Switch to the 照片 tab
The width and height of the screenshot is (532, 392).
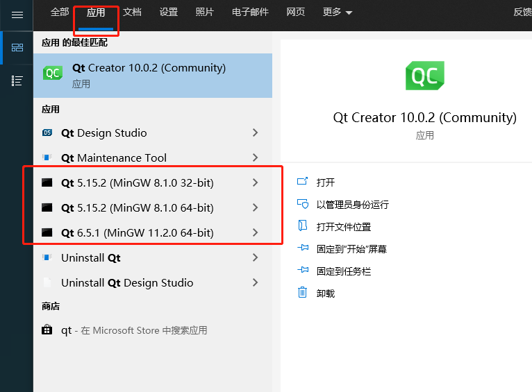coord(205,12)
